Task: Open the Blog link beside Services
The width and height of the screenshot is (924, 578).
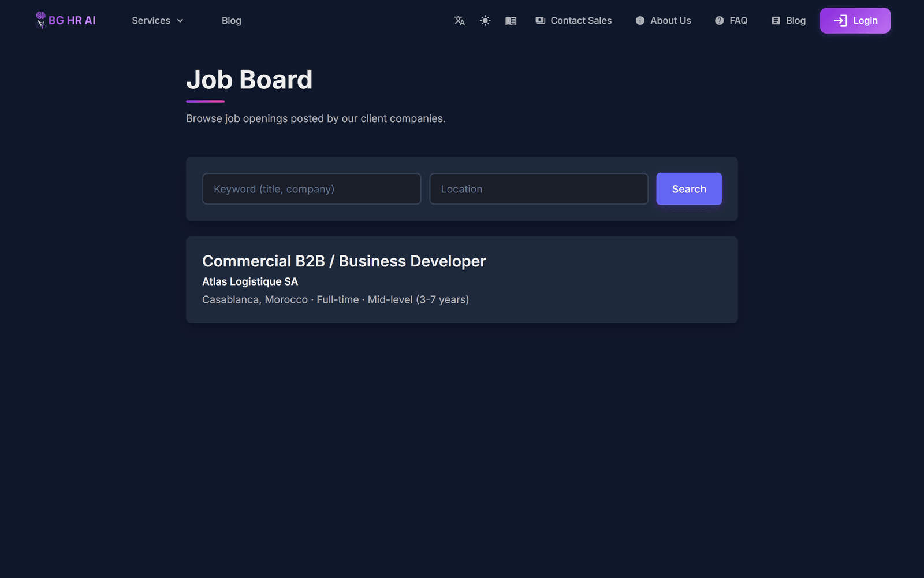Action: [x=232, y=20]
